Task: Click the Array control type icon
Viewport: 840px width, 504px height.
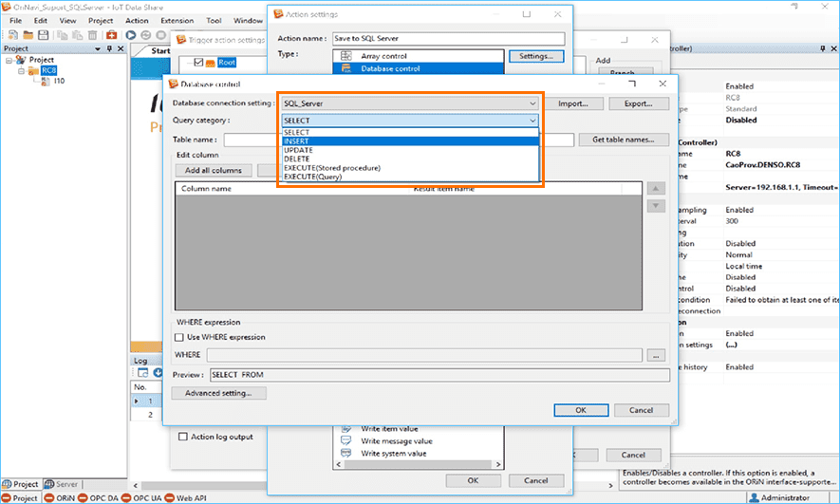Action: 346,56
